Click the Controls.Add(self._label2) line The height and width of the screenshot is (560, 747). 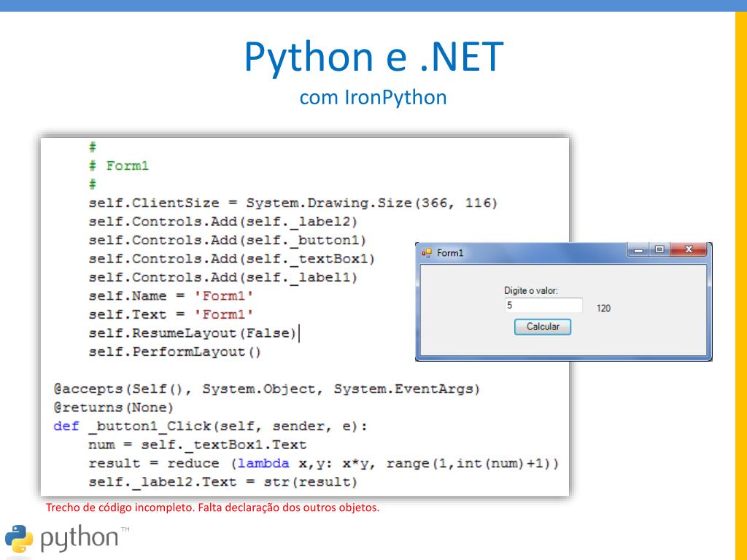[x=222, y=222]
